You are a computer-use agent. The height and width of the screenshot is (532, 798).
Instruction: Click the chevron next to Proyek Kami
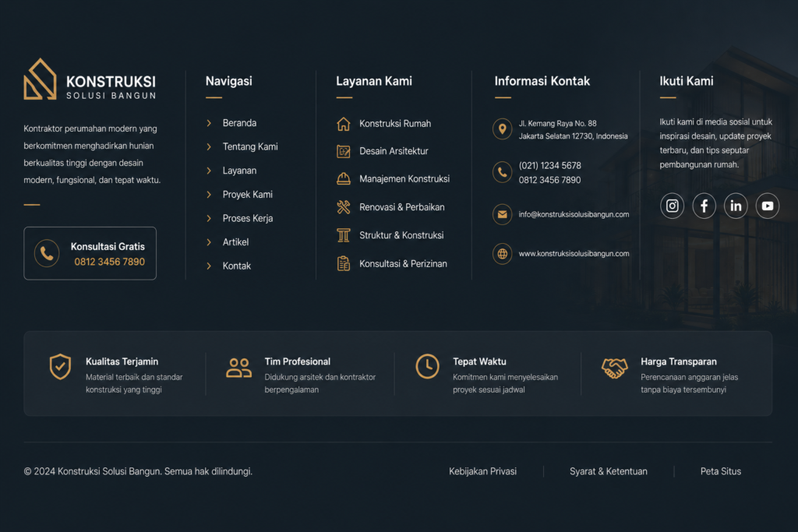click(209, 195)
